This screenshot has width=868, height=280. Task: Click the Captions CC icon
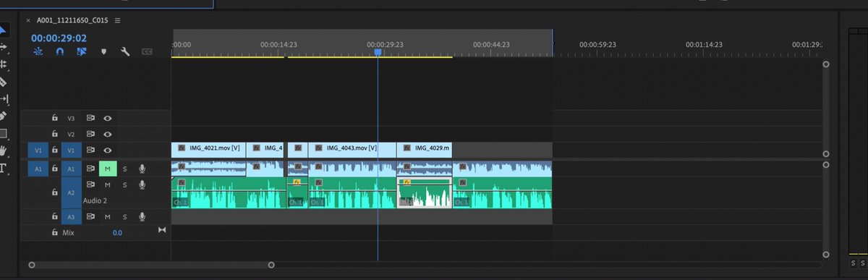[147, 52]
